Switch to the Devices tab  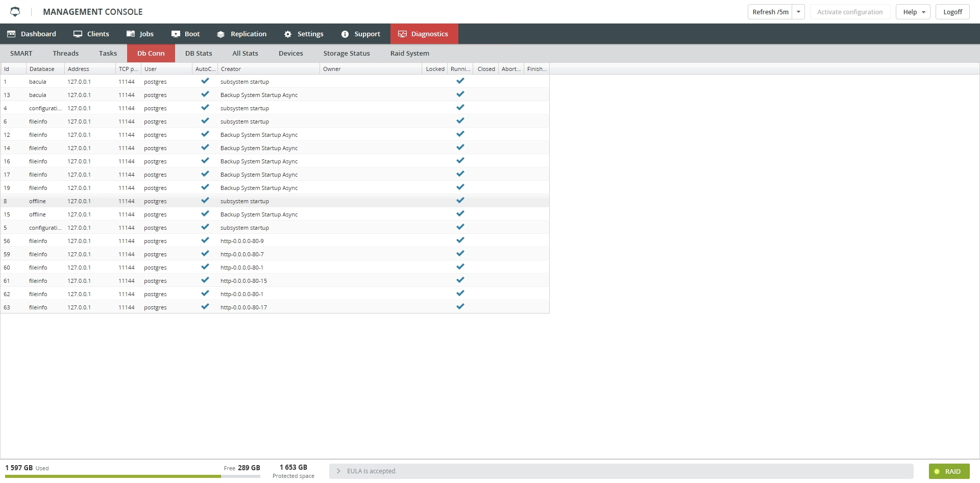click(291, 53)
